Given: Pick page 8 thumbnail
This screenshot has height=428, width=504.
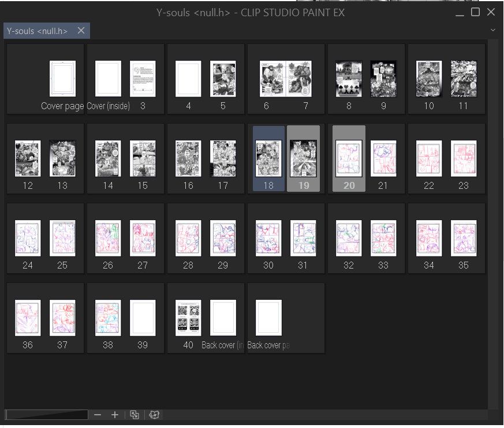Looking at the screenshot, I should 349,79.
